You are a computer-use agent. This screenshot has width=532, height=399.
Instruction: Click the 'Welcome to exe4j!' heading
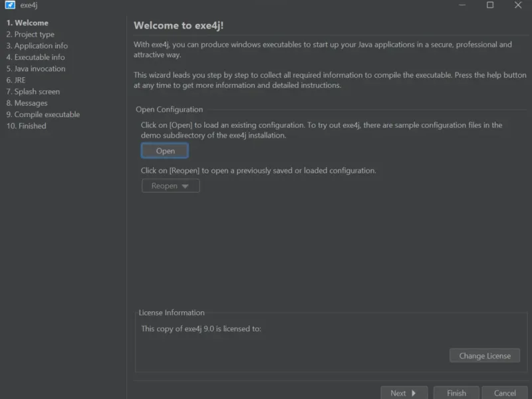point(178,25)
